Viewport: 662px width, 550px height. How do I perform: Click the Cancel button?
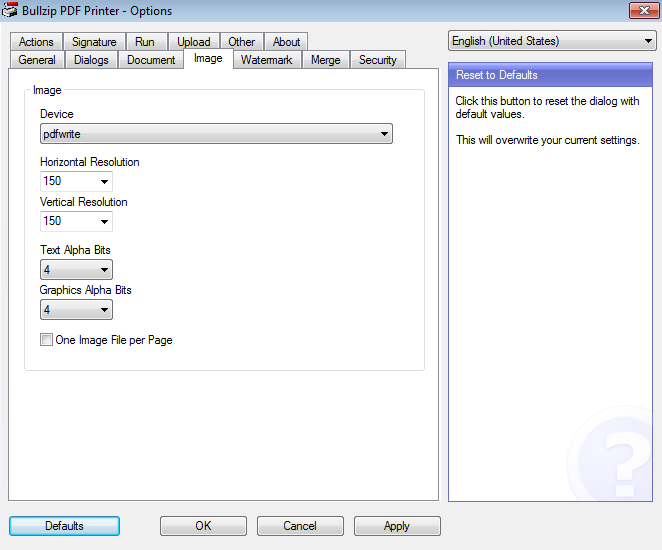point(300,526)
